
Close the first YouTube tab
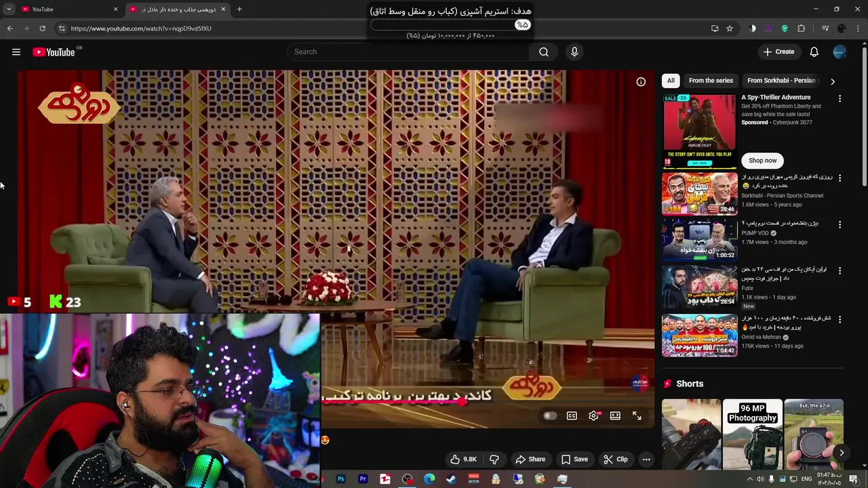[115, 9]
